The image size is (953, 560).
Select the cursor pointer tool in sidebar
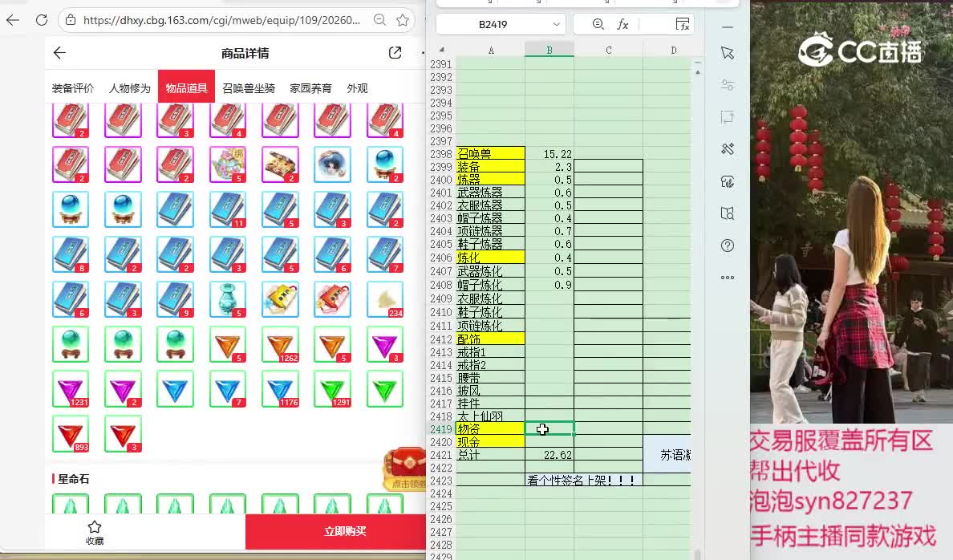(x=728, y=54)
